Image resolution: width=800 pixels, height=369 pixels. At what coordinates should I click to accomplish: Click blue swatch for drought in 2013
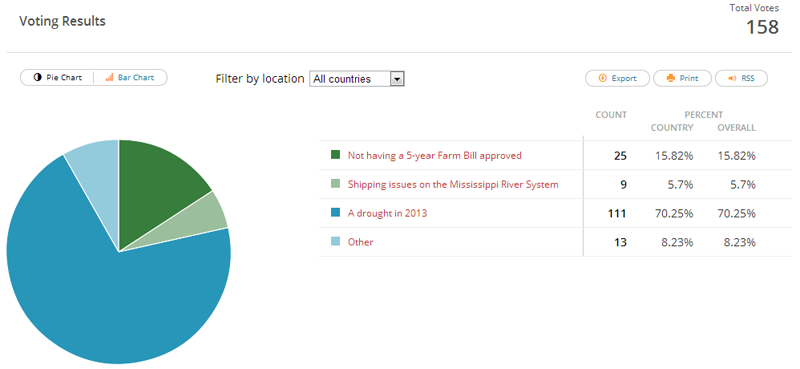[335, 213]
